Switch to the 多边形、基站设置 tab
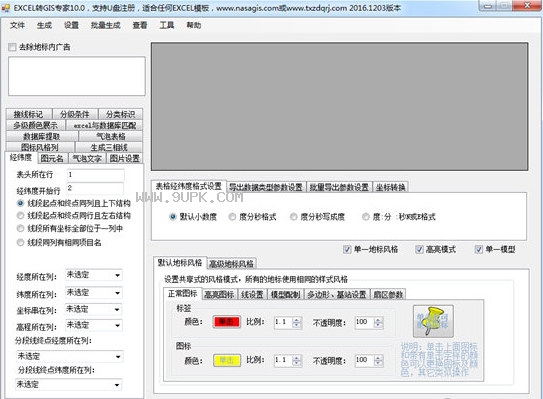 [x=337, y=295]
